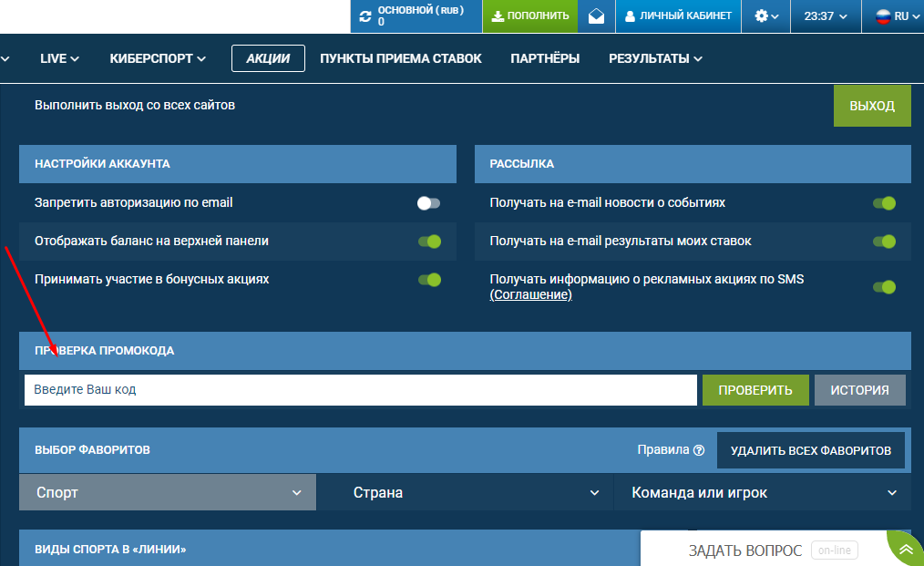Open the Соглашение link
The width and height of the screenshot is (924, 566).
pos(530,295)
